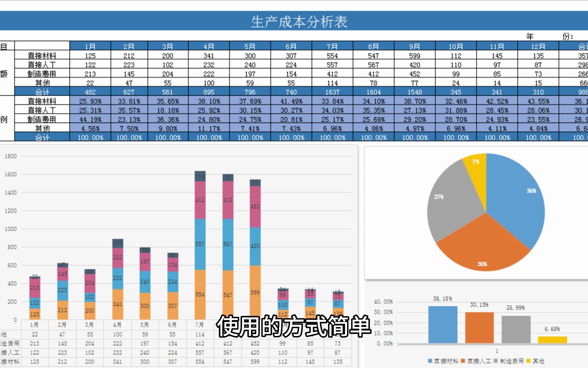The image size is (588, 368).
Task: Click the percentage cell 29.20%
Action: 414,119
